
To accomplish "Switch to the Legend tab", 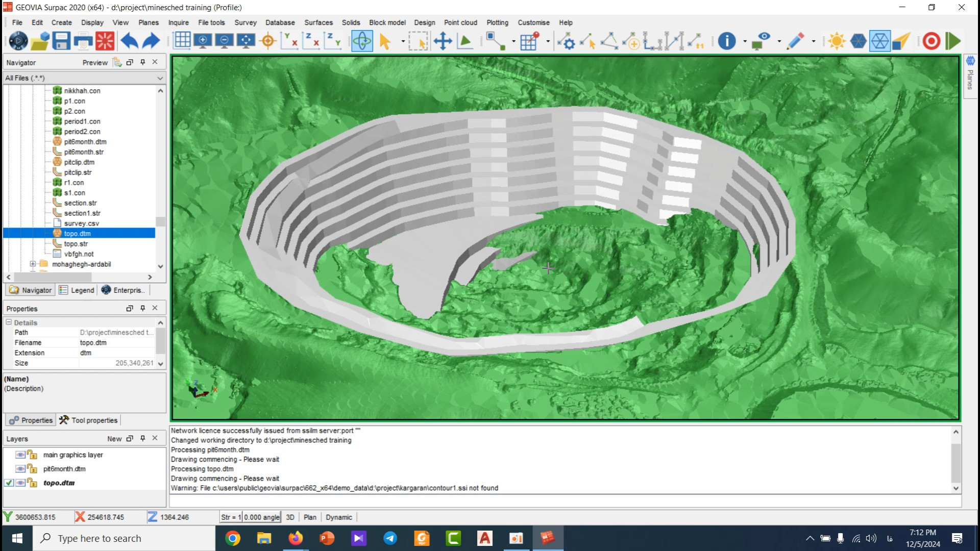I will 77,290.
